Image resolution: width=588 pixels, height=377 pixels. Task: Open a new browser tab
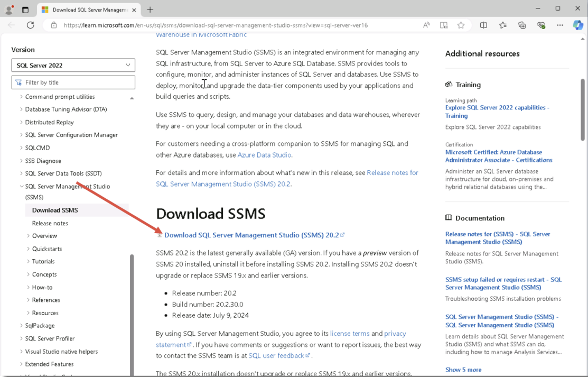pos(150,10)
